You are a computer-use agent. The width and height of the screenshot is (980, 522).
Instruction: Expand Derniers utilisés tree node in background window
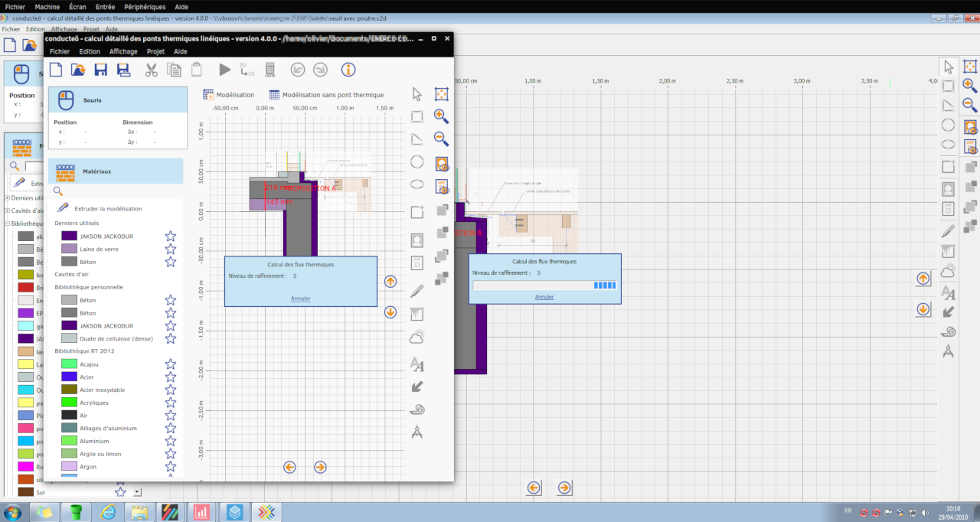point(8,197)
